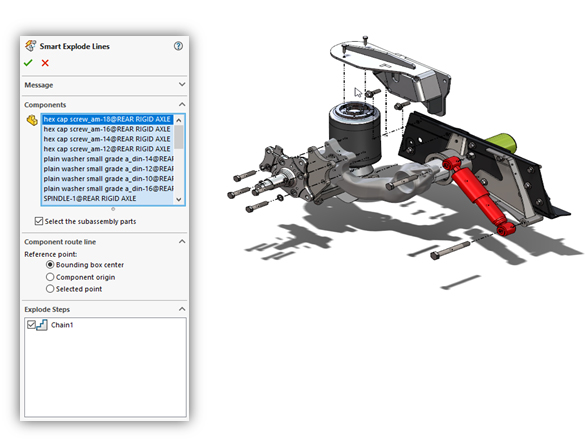
Task: Click the Message section header
Action: tap(104, 85)
